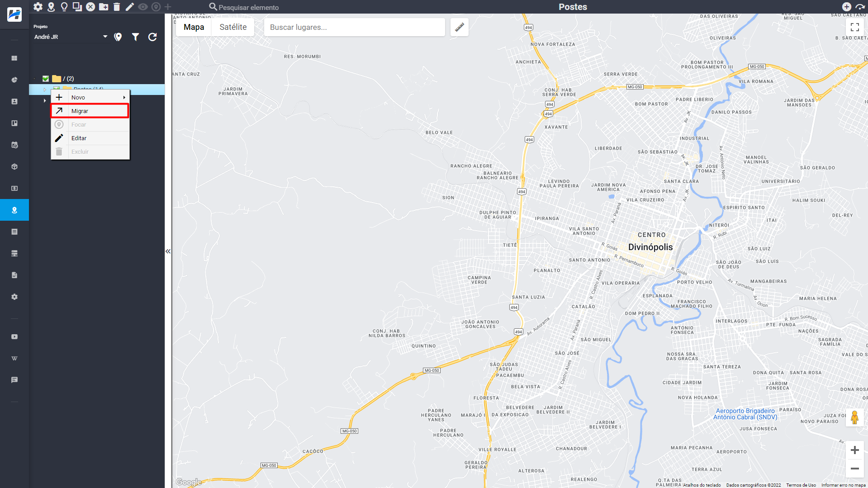The image size is (868, 488).
Task: Open the YouTube video sidebar icon
Action: [14, 336]
